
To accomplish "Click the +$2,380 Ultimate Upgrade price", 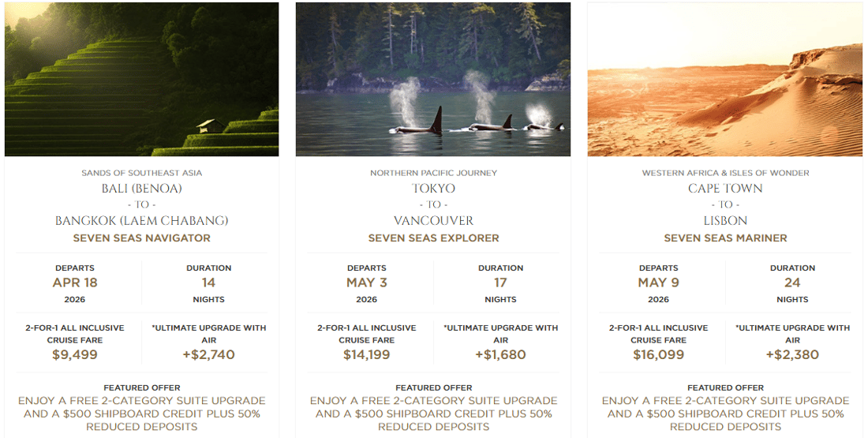I will coord(793,355).
